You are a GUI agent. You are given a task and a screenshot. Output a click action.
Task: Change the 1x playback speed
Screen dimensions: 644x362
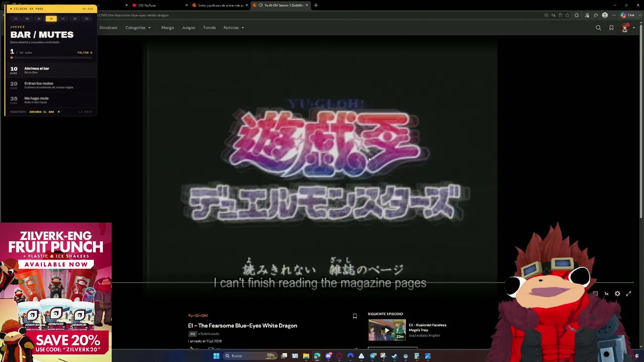606,294
